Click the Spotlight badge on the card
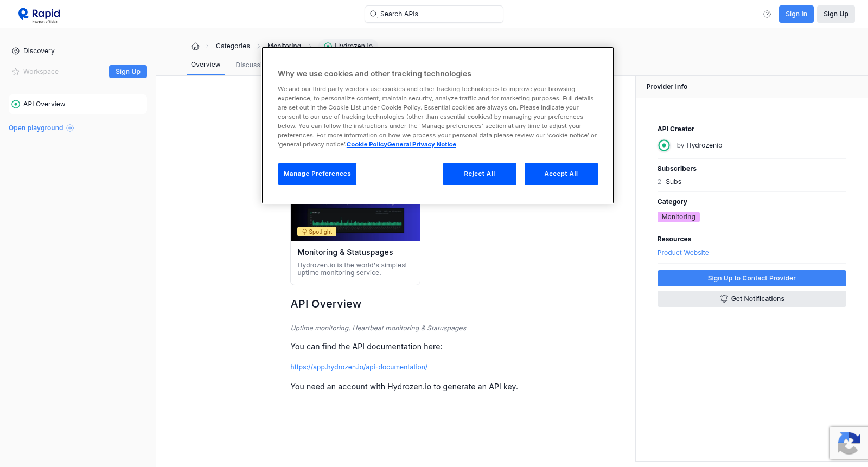Screen dimensions: 868x467 click(317, 232)
